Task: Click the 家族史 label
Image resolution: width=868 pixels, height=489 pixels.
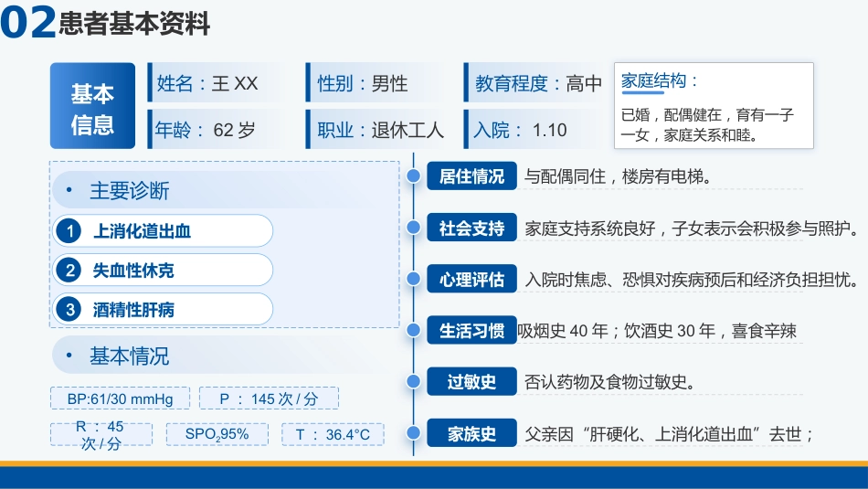Action: point(471,433)
